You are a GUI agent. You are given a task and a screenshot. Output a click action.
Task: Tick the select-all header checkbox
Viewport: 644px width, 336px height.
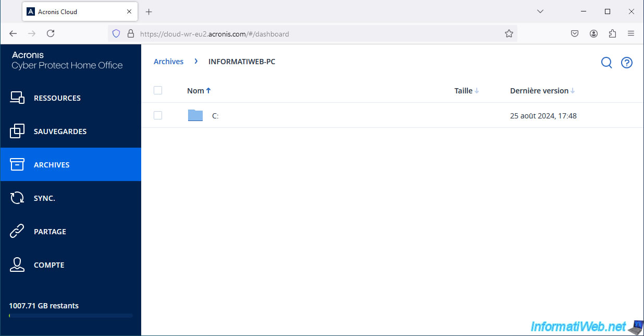pos(158,90)
